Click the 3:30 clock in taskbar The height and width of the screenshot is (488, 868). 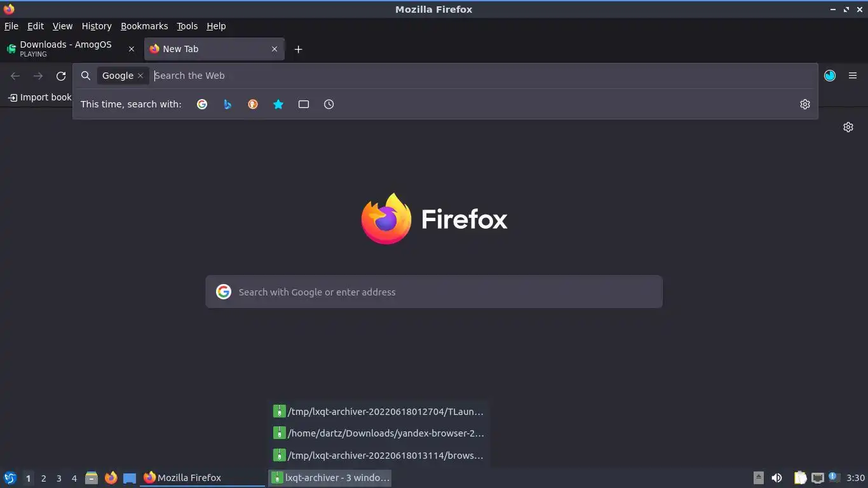coord(855,478)
